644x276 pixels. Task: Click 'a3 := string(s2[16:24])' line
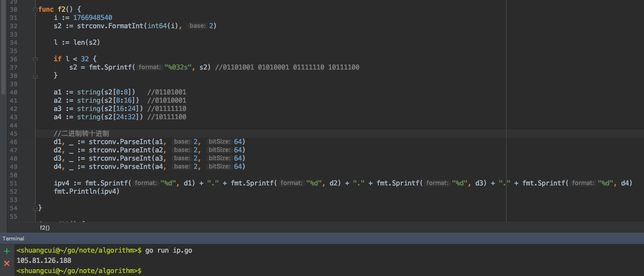pos(98,109)
